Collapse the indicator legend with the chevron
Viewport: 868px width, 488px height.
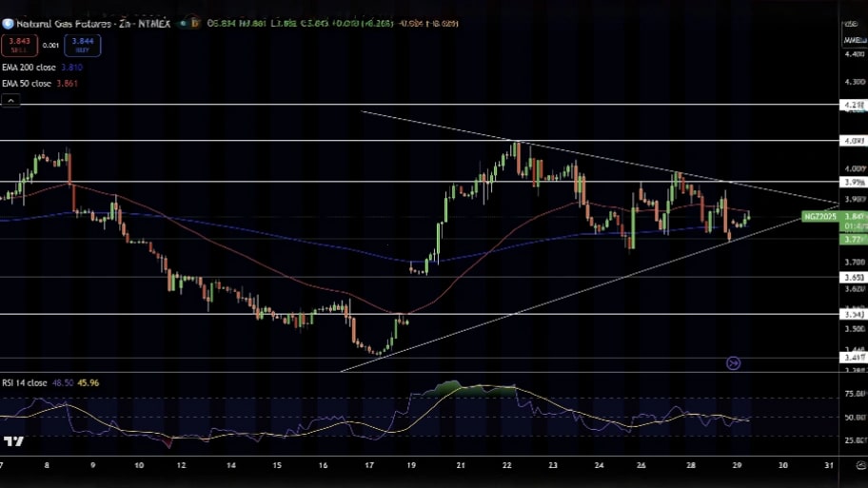10,100
